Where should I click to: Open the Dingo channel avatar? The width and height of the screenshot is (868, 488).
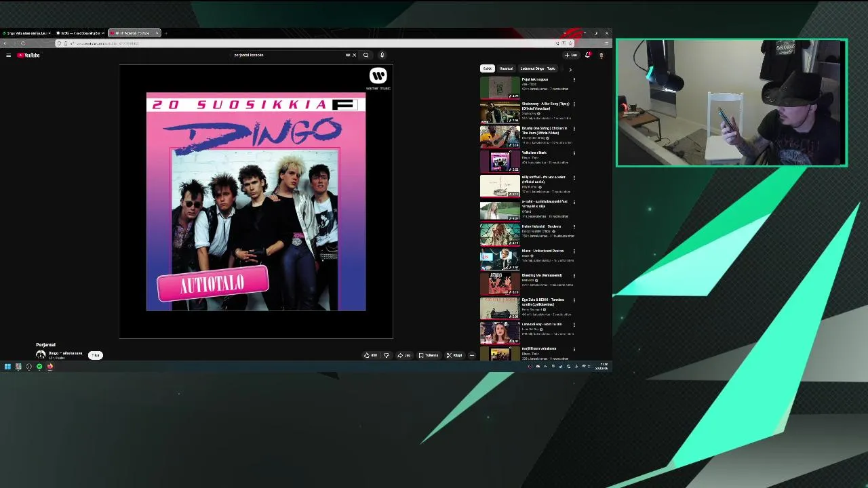[x=41, y=355]
